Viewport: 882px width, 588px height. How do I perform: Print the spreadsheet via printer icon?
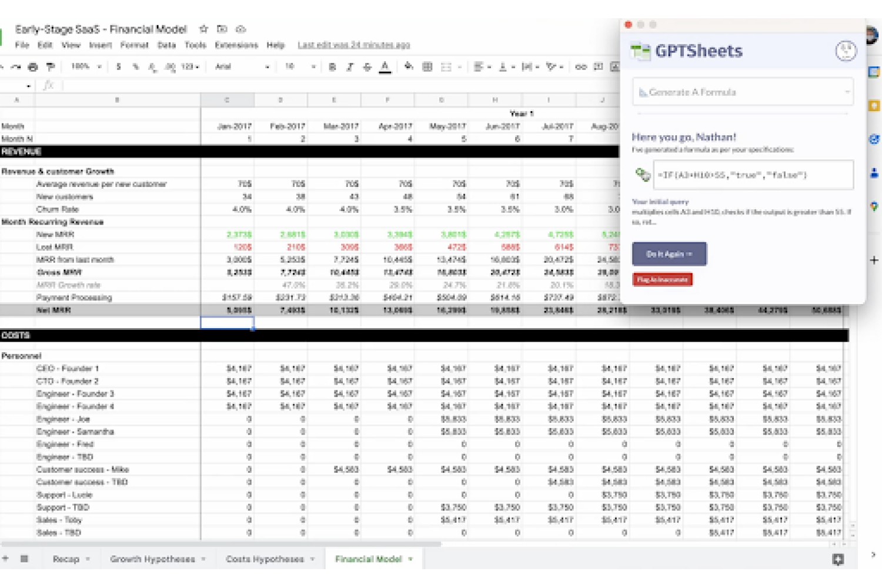[33, 67]
